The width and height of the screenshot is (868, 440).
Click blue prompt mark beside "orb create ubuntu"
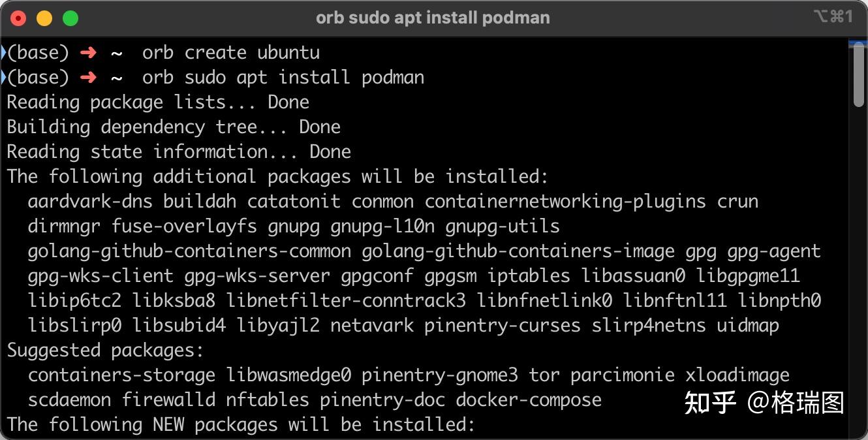[3, 52]
